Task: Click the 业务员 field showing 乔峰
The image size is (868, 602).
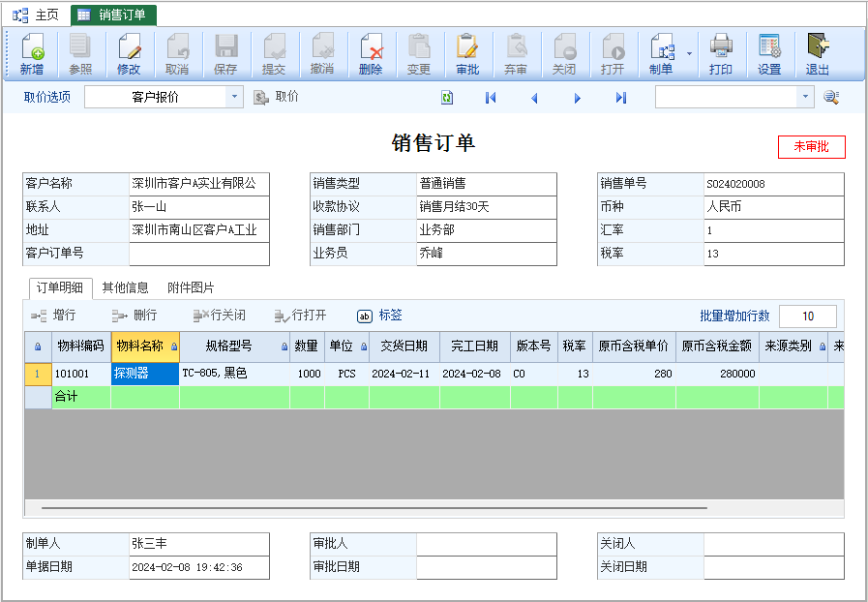Action: 487,254
